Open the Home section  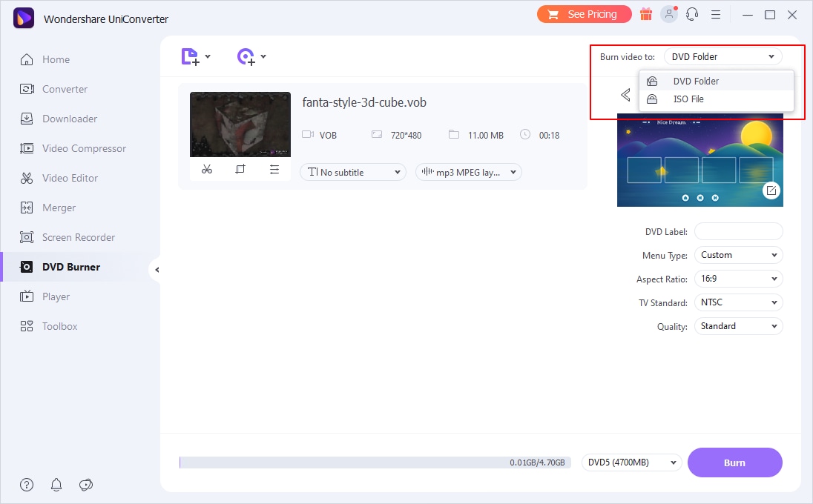point(56,59)
